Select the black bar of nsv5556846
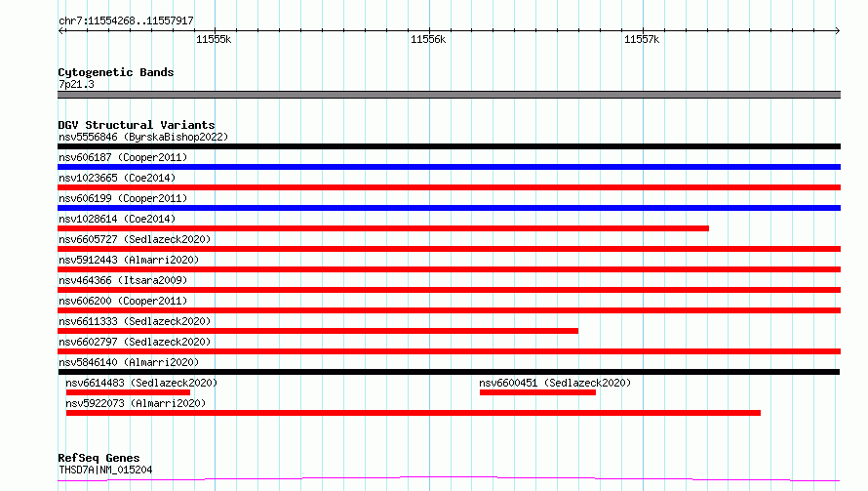 tap(449, 146)
